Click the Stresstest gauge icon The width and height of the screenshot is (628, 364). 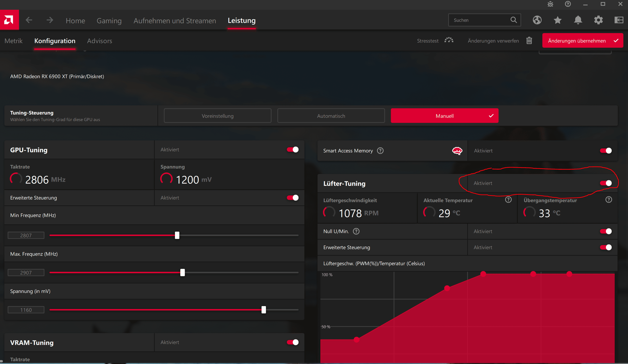tap(449, 40)
